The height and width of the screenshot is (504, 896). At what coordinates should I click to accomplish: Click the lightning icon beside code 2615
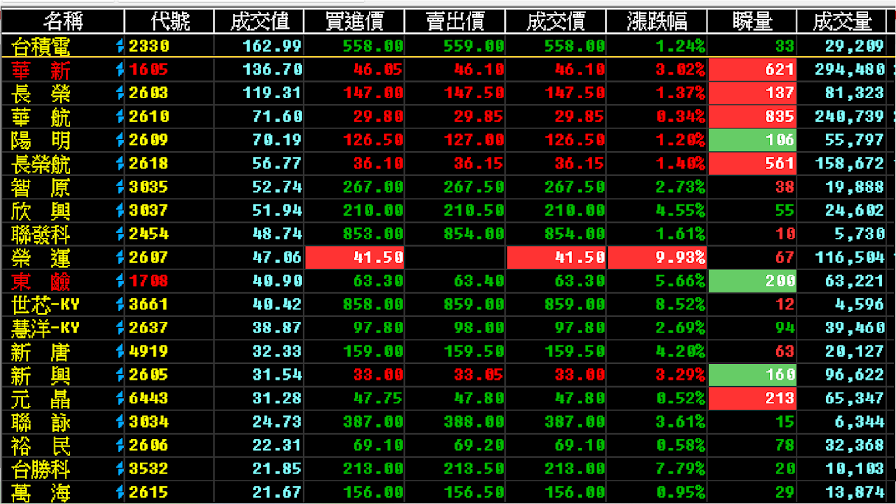[x=120, y=492]
